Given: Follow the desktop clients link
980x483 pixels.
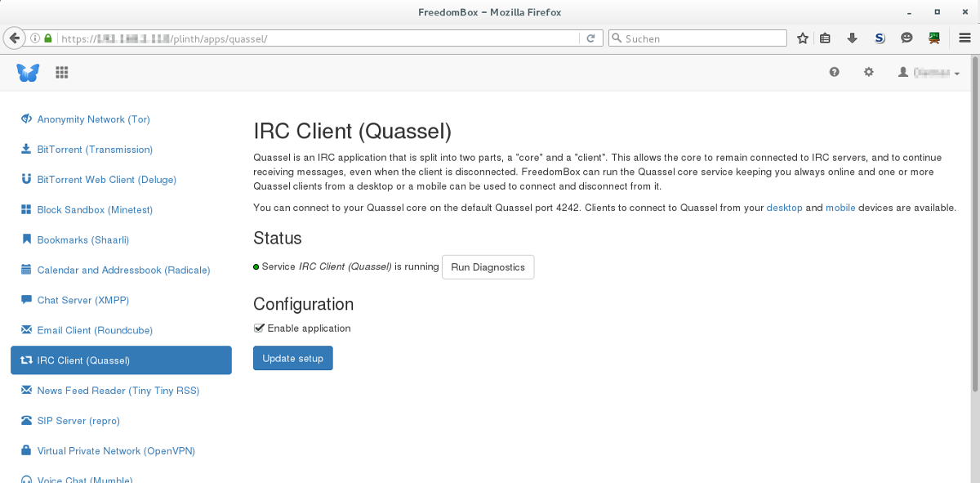Looking at the screenshot, I should point(784,208).
